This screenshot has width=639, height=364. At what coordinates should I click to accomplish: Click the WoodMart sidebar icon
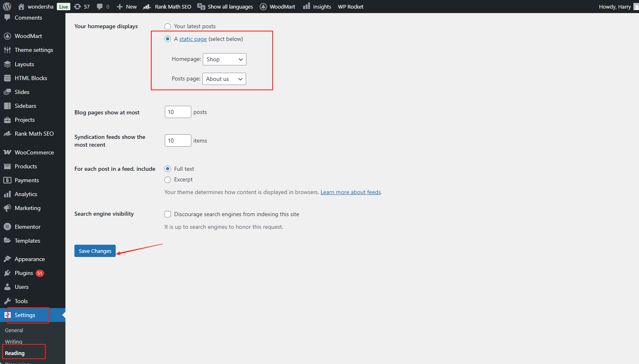click(8, 36)
